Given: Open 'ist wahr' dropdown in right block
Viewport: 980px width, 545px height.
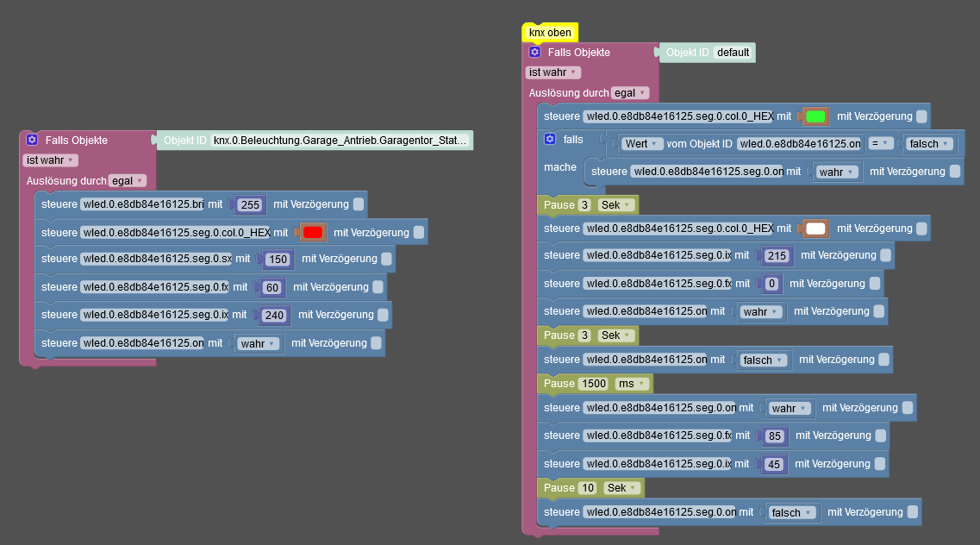Looking at the screenshot, I should click(552, 72).
